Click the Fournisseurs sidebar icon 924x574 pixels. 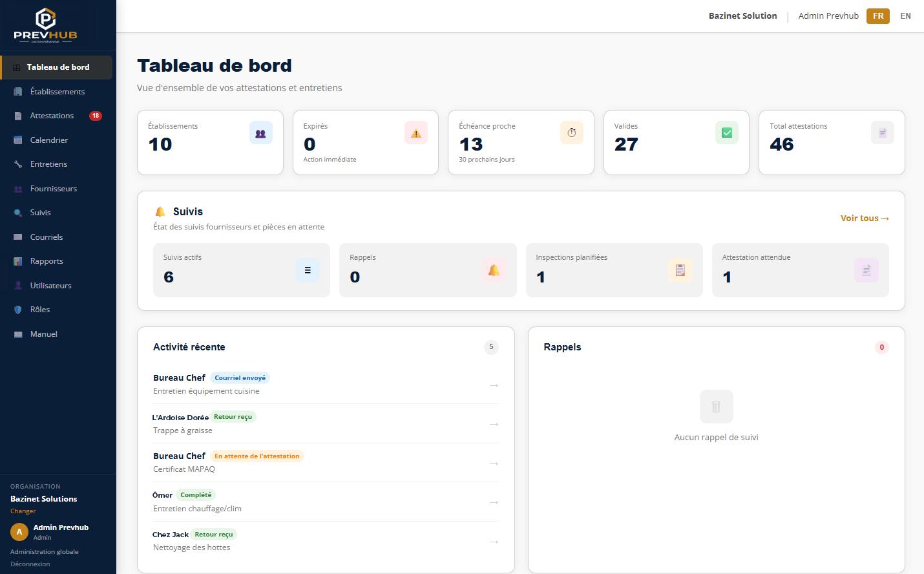18,189
